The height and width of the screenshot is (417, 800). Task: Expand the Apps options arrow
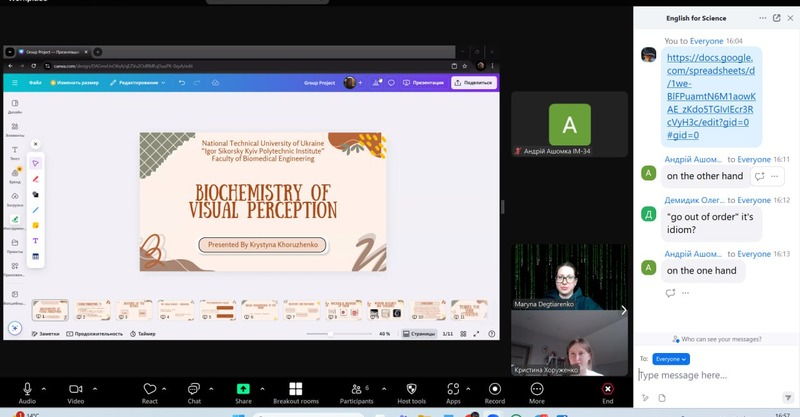[468, 389]
